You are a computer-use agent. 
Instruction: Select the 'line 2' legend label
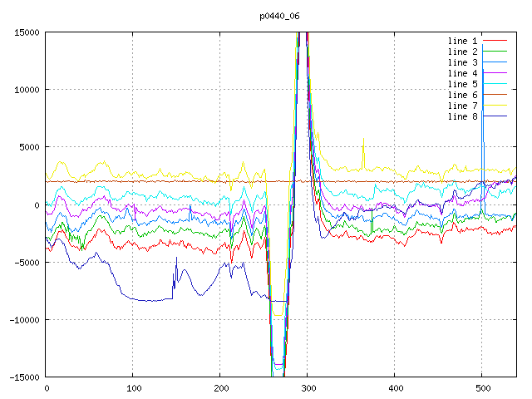click(463, 52)
